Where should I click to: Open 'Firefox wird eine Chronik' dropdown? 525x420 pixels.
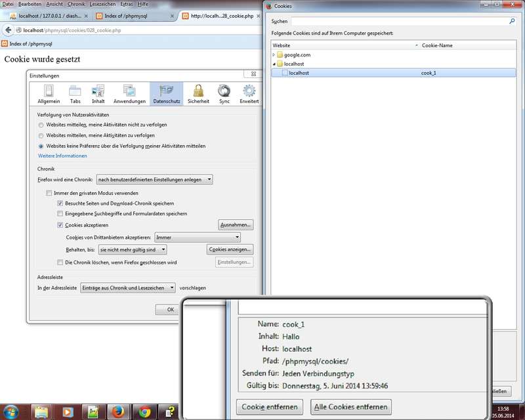[x=154, y=180]
